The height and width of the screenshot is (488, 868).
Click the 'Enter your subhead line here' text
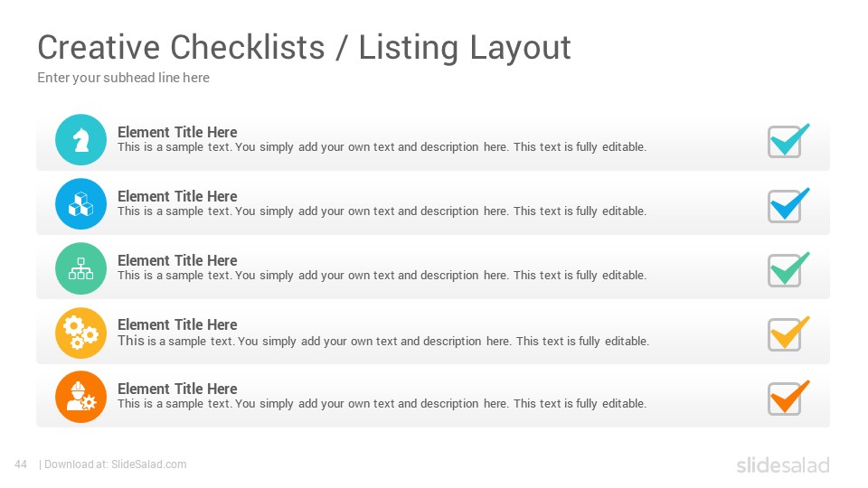click(124, 78)
